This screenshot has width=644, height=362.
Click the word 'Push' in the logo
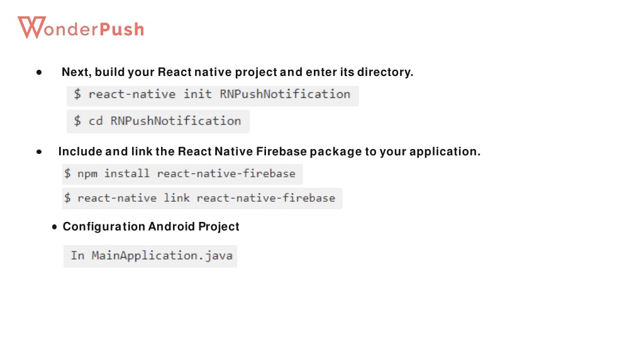[x=122, y=29]
